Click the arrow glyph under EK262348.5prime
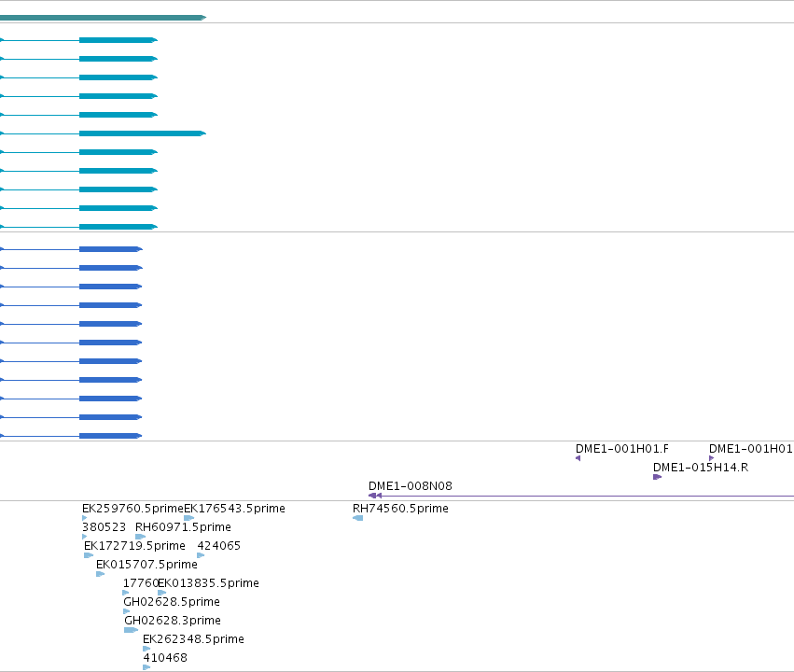Screen dimensions: 794x672 tap(146, 649)
